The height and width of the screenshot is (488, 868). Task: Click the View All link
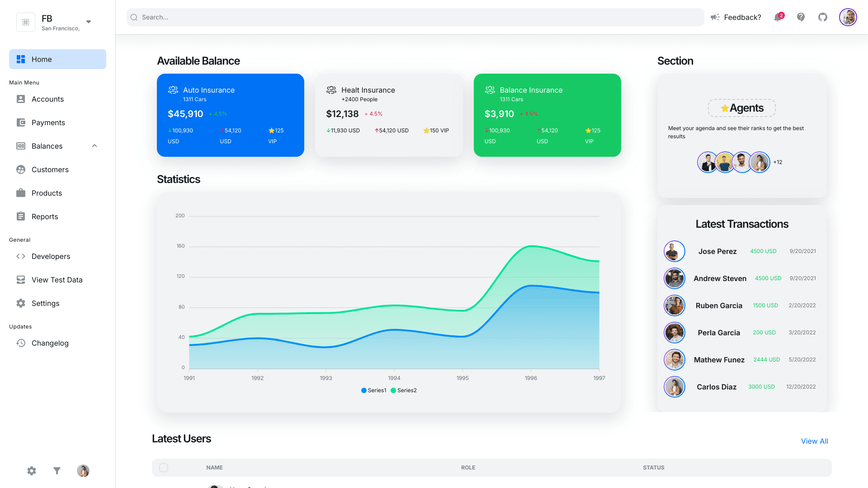814,441
